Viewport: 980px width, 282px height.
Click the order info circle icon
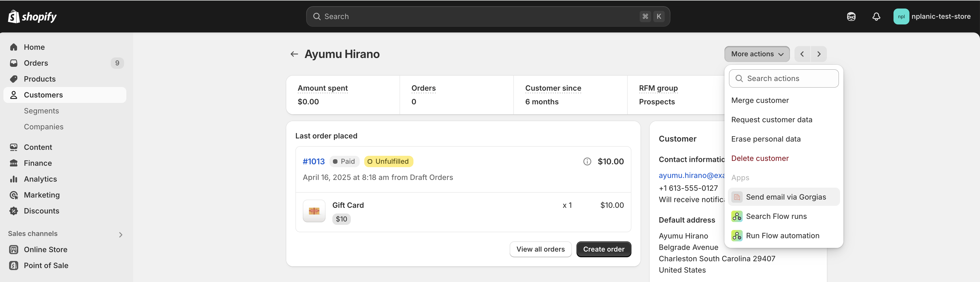point(587,161)
